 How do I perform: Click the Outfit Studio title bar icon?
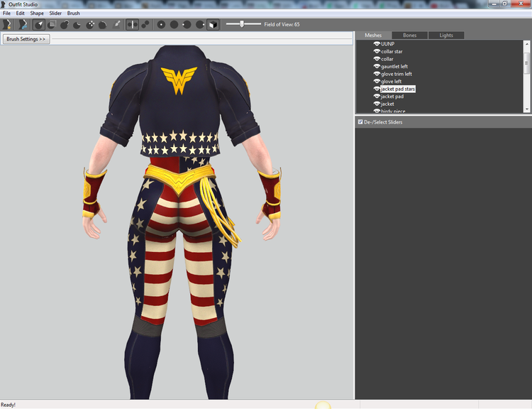[x=4, y=4]
